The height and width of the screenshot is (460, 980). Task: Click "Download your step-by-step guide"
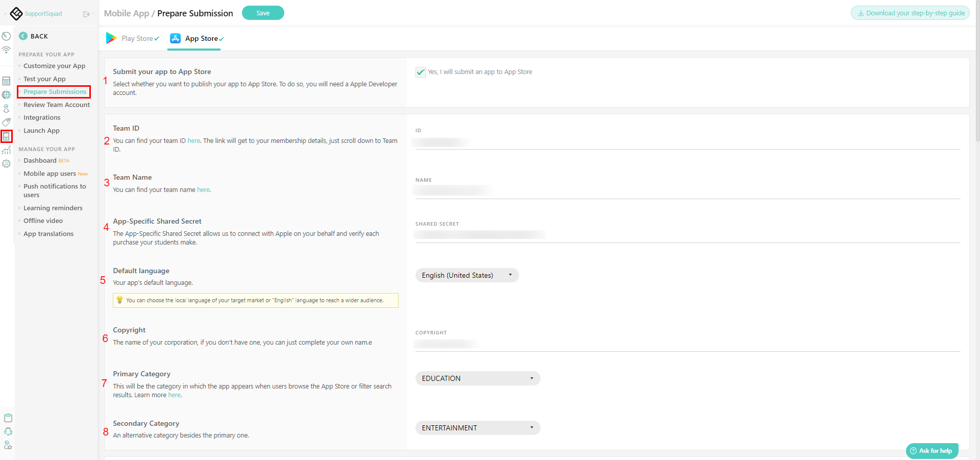pos(910,12)
